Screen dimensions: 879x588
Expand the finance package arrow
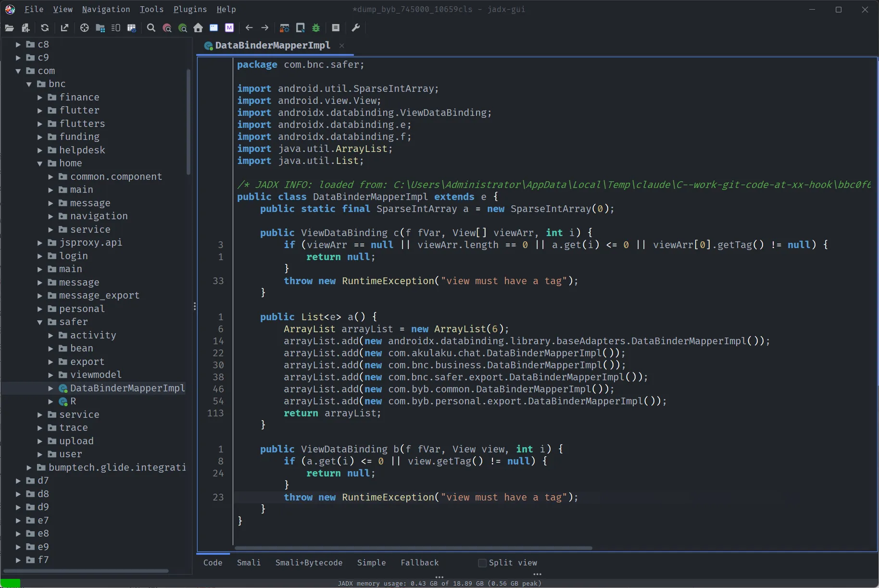[40, 98]
